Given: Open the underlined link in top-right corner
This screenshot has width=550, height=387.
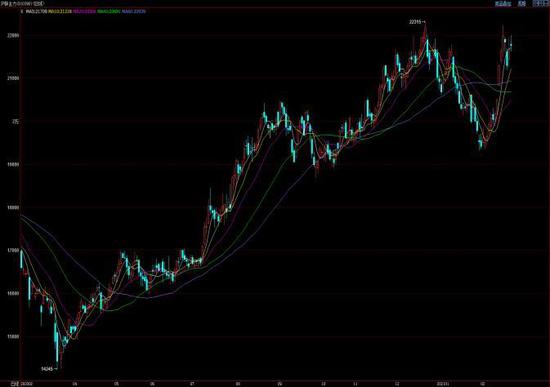Looking at the screenshot, I should pos(503,4).
